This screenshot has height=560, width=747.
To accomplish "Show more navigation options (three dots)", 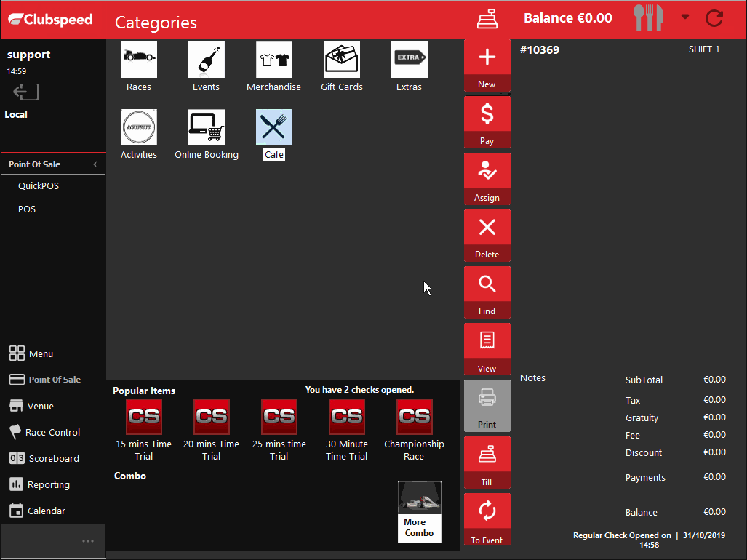I will coord(88,541).
